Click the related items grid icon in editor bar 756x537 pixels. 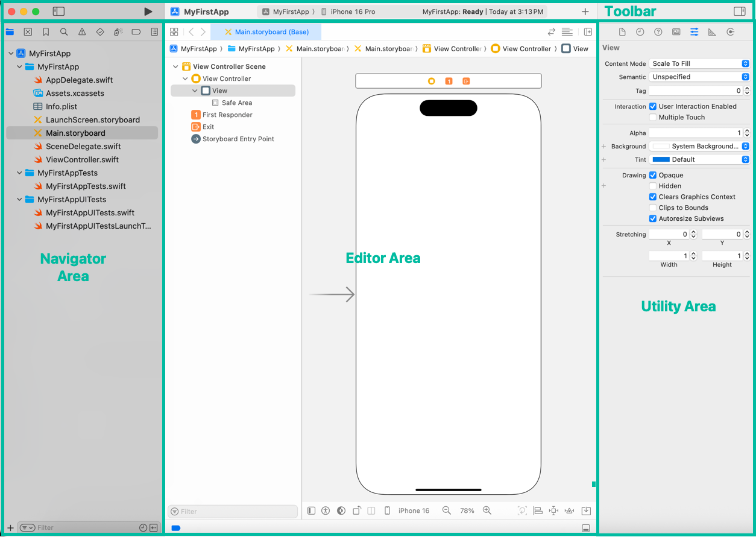(174, 32)
